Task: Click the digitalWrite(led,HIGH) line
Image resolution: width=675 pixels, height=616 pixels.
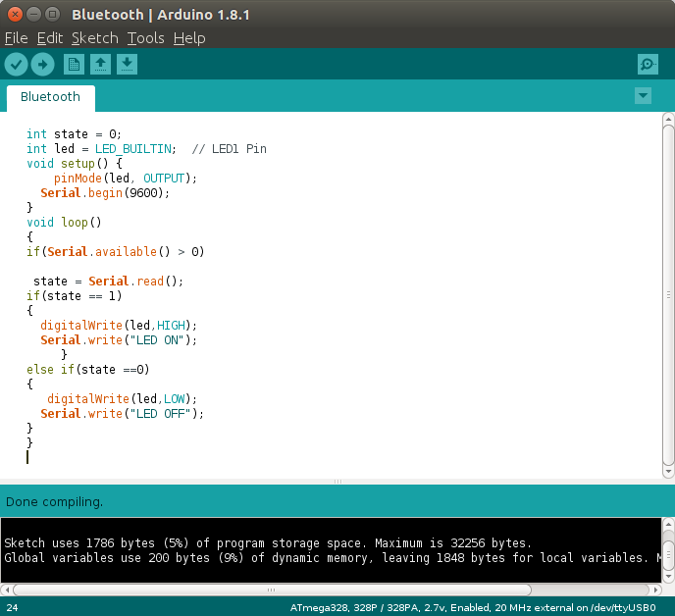Action: pos(119,326)
